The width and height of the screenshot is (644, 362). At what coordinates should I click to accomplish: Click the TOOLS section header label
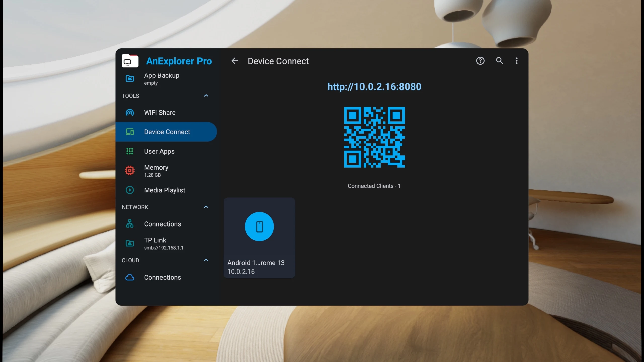[x=130, y=96]
